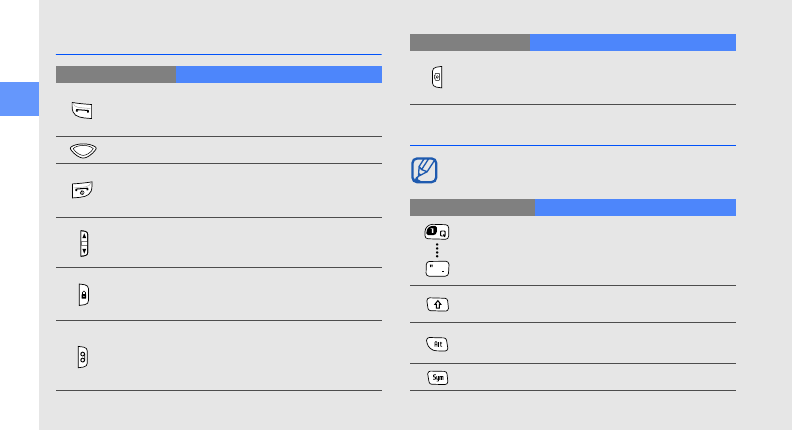Click the camera key icon
Viewport: 792px width, 430px height.
(x=438, y=79)
